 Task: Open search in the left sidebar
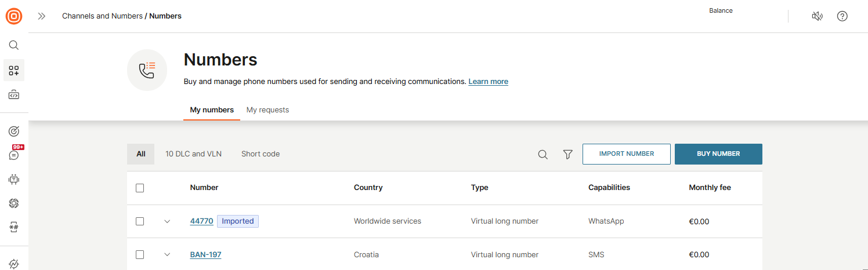click(x=14, y=45)
